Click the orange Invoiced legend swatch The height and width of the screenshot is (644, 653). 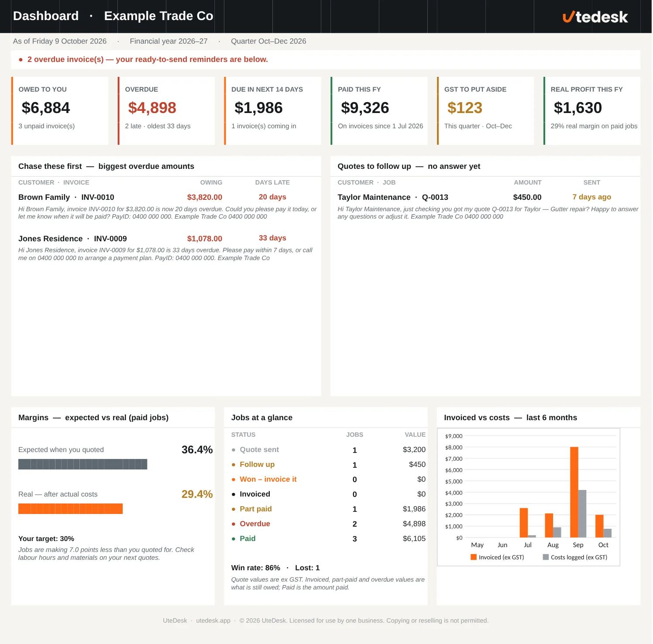tap(474, 557)
